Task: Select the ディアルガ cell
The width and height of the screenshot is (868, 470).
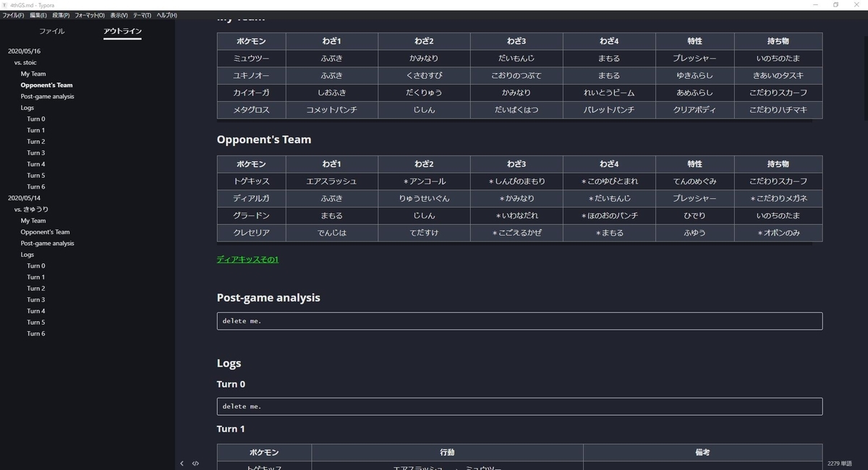Action: (x=252, y=198)
